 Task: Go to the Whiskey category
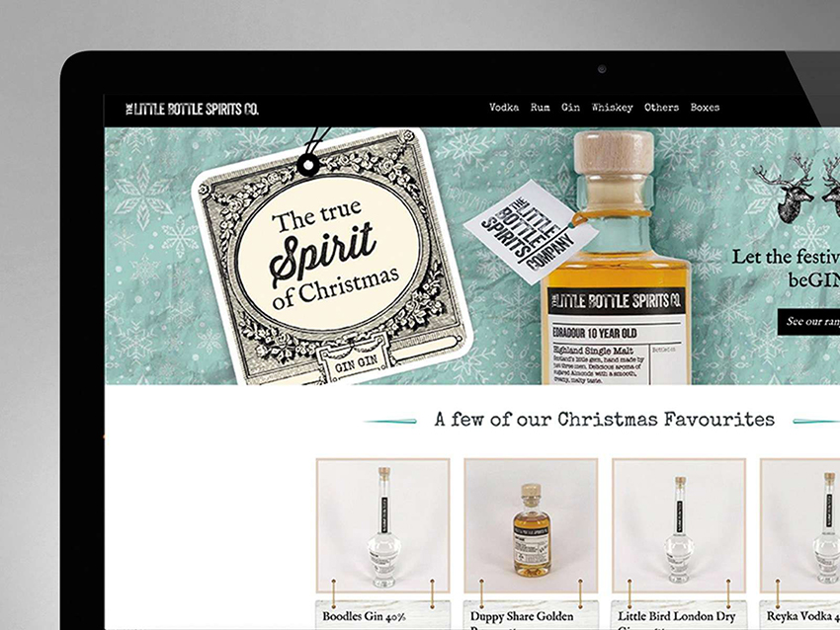(612, 108)
